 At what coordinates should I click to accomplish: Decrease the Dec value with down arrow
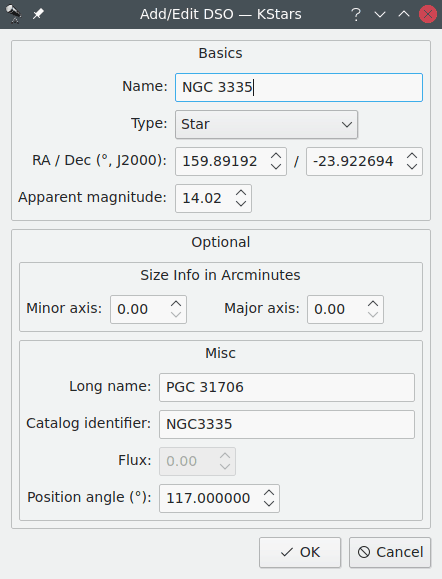click(412, 167)
